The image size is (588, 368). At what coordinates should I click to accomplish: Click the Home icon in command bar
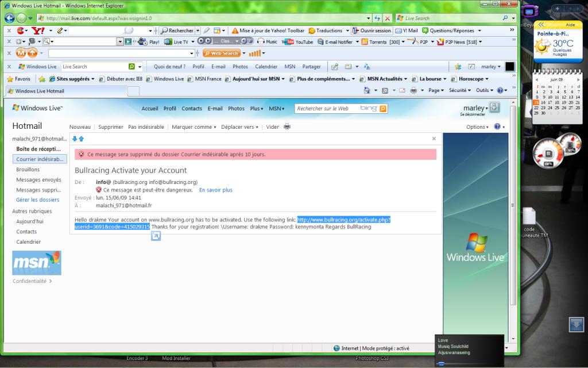coord(367,90)
